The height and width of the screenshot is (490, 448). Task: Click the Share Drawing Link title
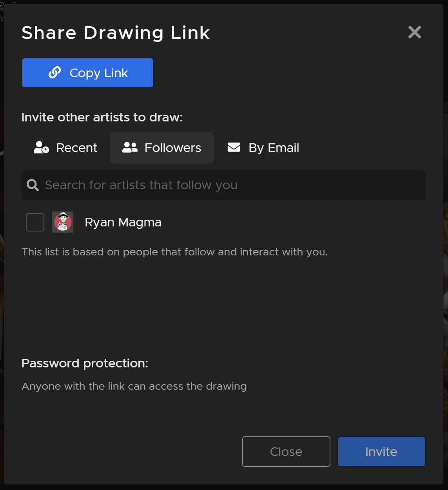(116, 33)
